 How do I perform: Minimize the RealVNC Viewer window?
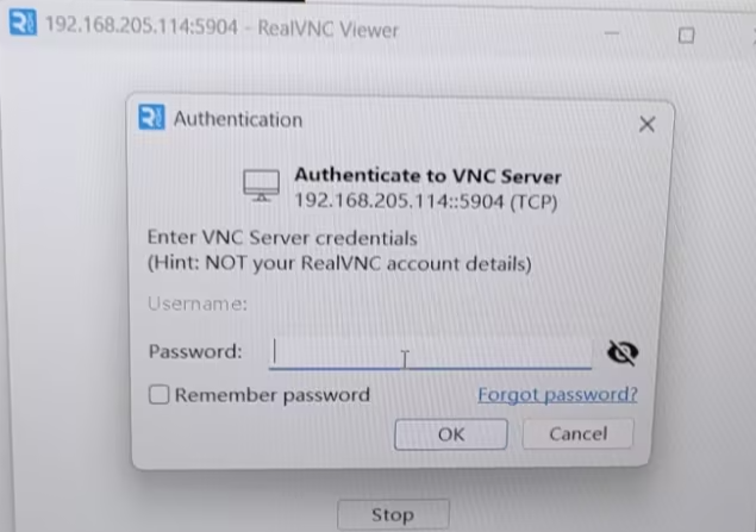pyautogui.click(x=612, y=34)
